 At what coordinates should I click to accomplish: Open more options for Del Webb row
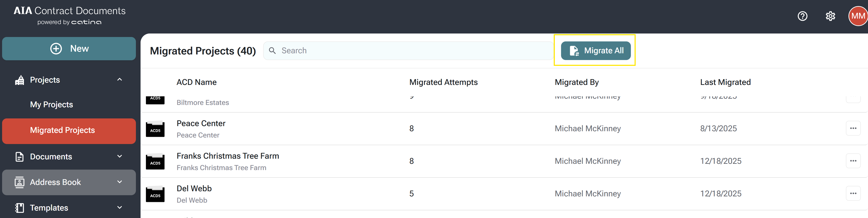(853, 193)
